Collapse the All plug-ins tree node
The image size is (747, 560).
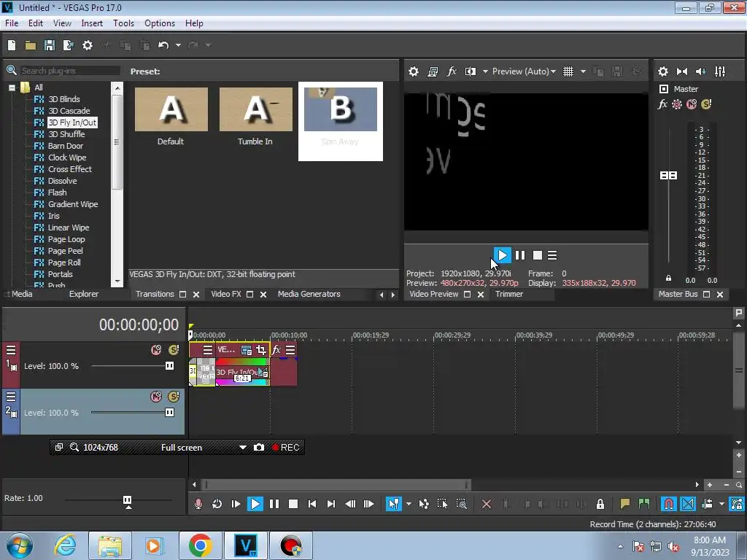(x=12, y=87)
